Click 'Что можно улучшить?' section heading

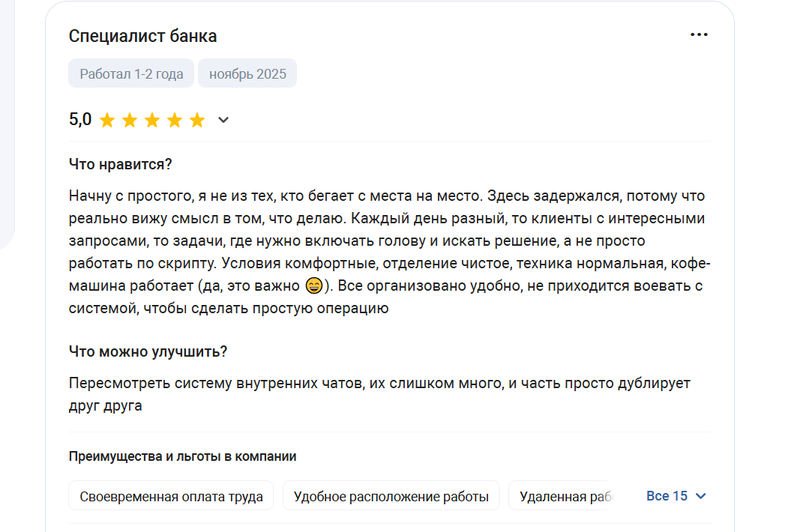148,351
